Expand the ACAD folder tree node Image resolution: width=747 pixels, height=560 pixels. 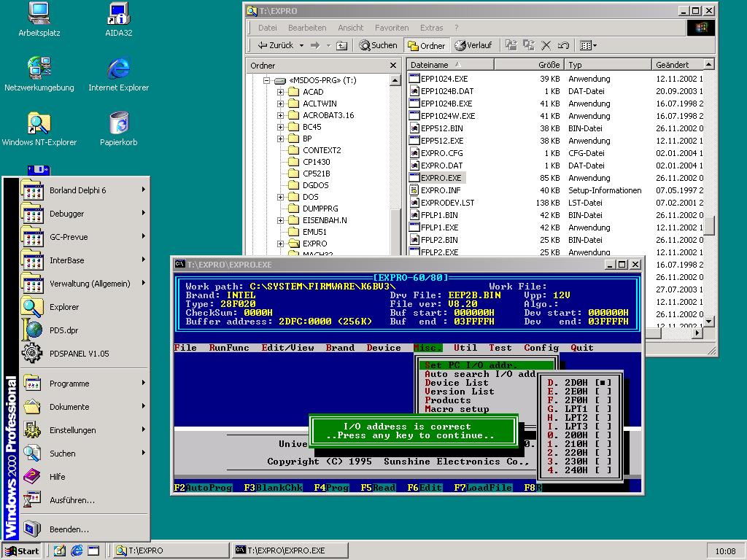click(280, 92)
